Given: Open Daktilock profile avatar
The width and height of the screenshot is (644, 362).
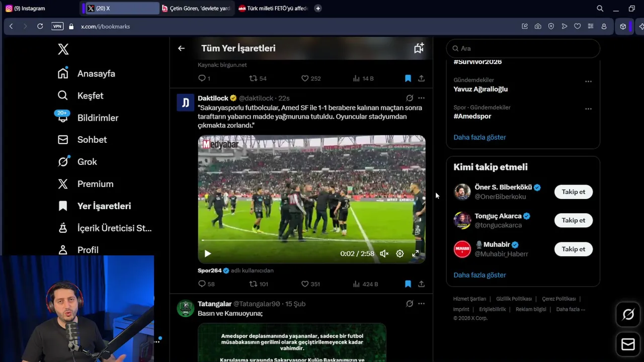Looking at the screenshot, I should [x=185, y=103].
